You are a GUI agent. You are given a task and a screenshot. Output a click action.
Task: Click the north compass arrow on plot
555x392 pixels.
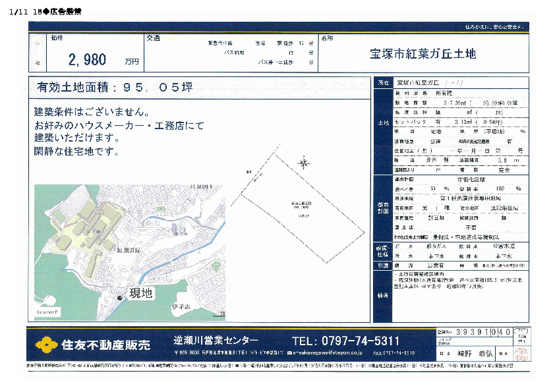304,161
